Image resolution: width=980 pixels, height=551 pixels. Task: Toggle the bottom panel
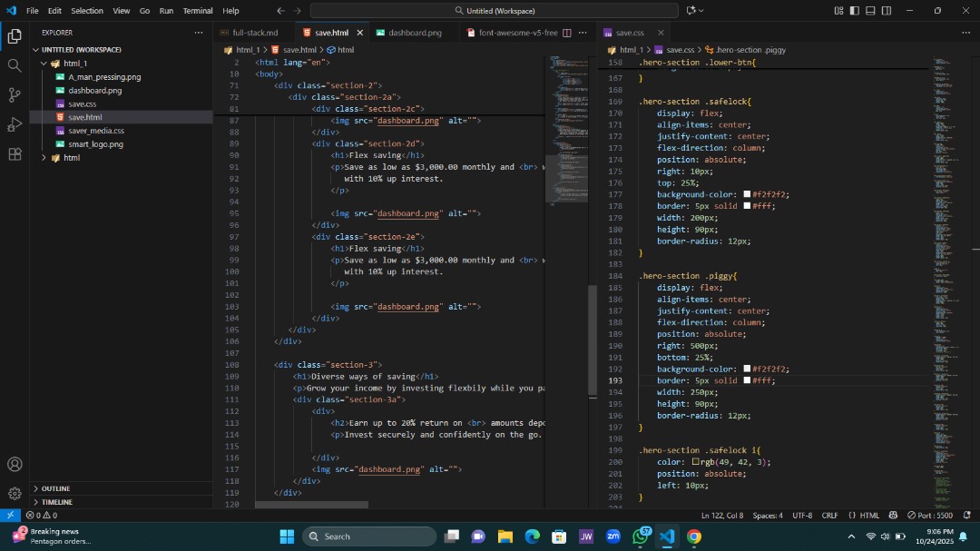point(870,11)
